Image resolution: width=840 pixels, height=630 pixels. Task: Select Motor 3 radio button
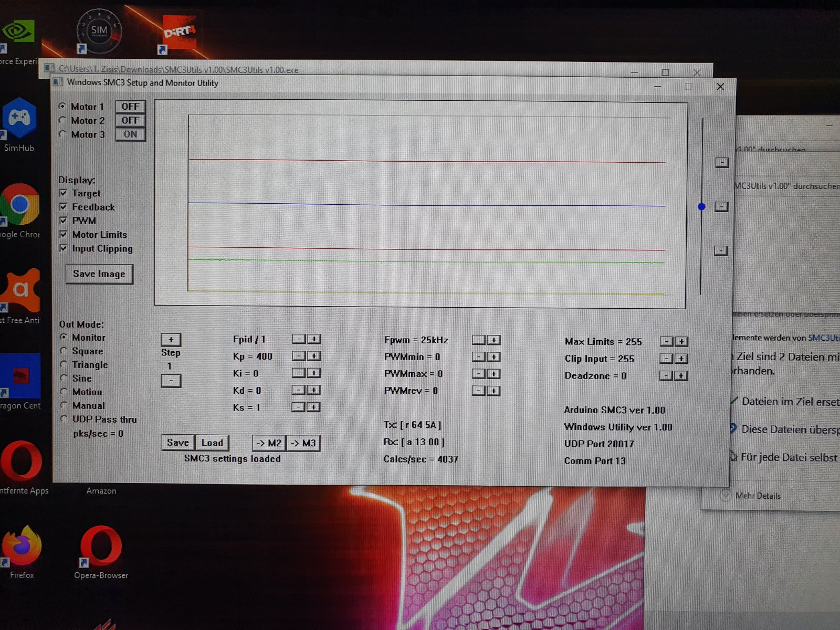pyautogui.click(x=62, y=134)
